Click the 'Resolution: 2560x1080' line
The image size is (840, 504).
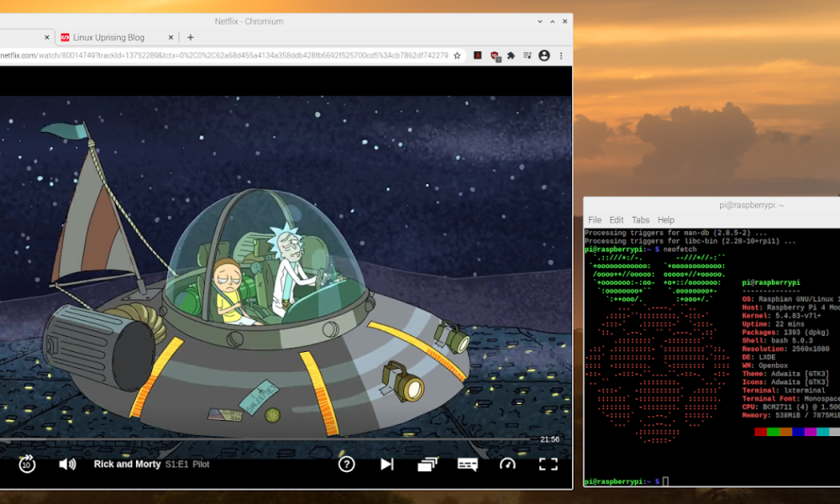tap(785, 349)
